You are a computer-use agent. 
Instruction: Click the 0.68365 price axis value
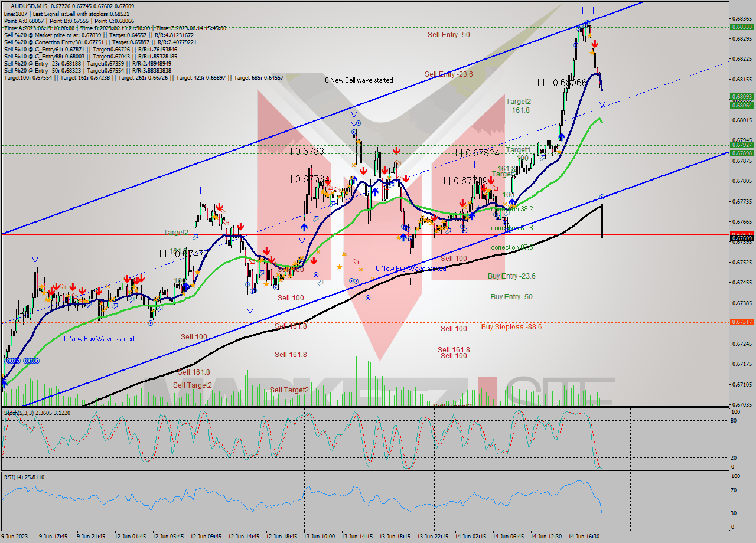[743, 18]
